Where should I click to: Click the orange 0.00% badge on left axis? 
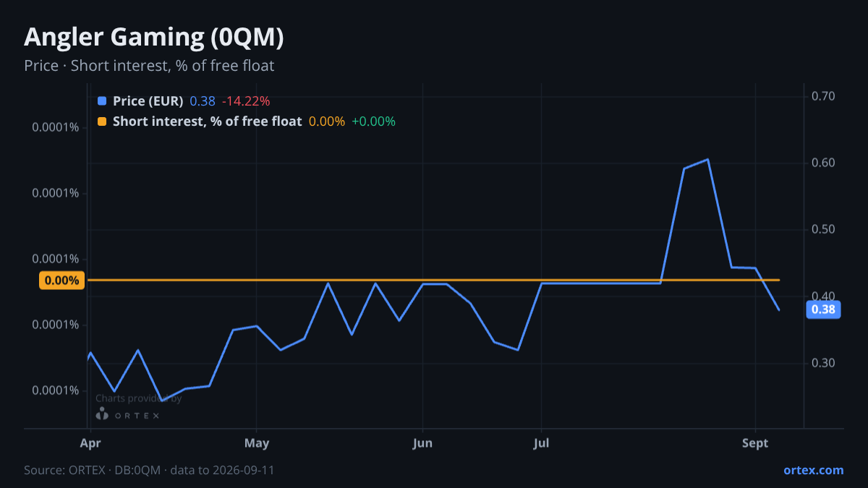click(x=61, y=281)
